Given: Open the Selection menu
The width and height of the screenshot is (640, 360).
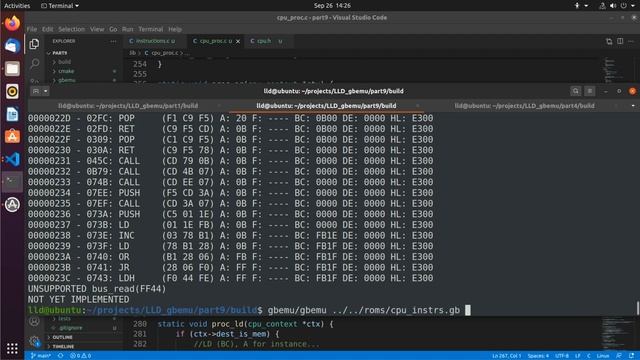Looking at the screenshot, I should pos(71,29).
